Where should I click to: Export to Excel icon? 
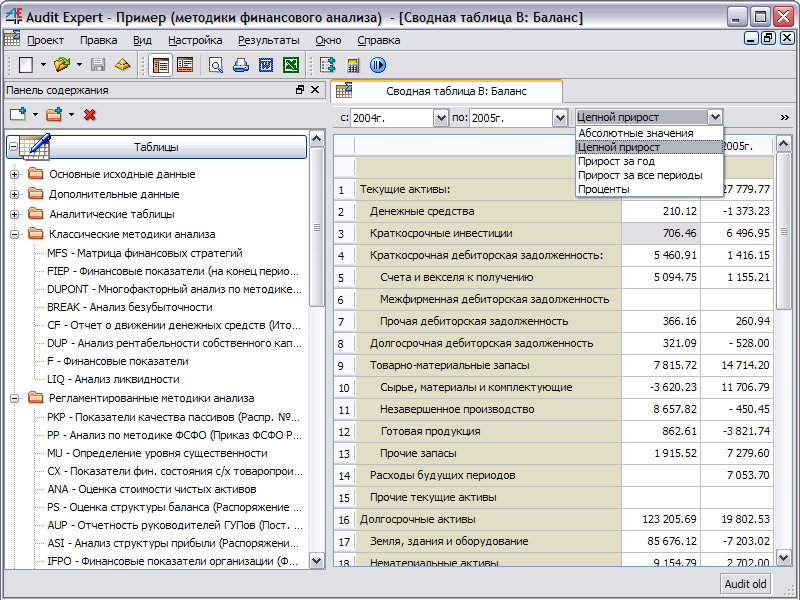pos(291,65)
